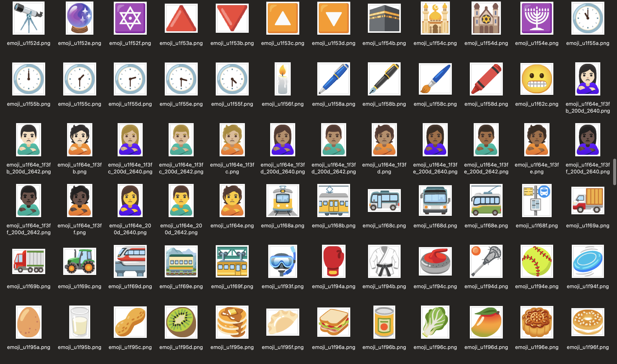Select the candle emoji_u1f56f.png file
617x364 pixels.
pyautogui.click(x=283, y=79)
